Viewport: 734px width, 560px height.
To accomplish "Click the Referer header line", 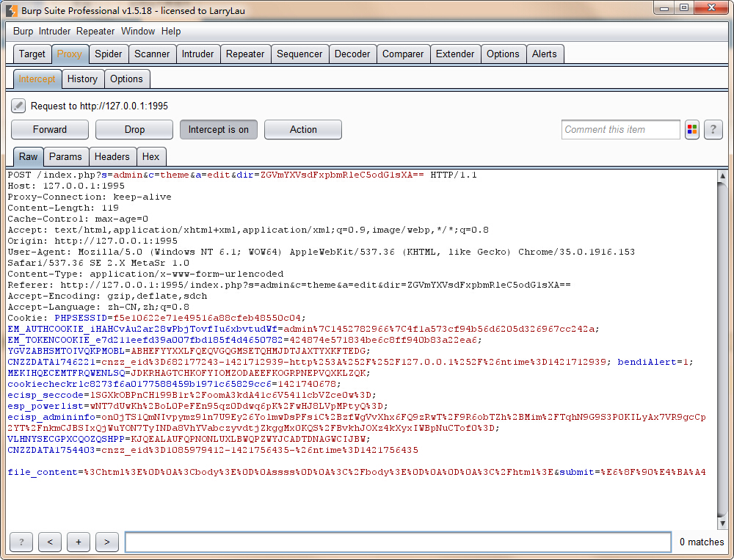I will pyautogui.click(x=288, y=285).
